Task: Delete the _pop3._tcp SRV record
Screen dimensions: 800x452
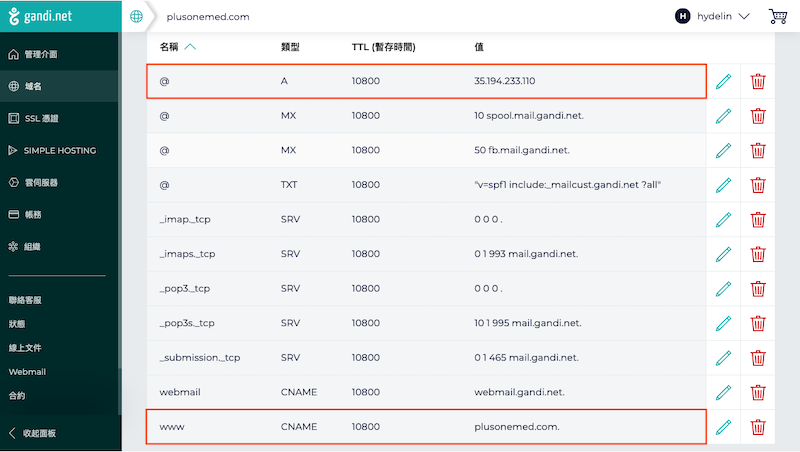Action: pyautogui.click(x=758, y=289)
